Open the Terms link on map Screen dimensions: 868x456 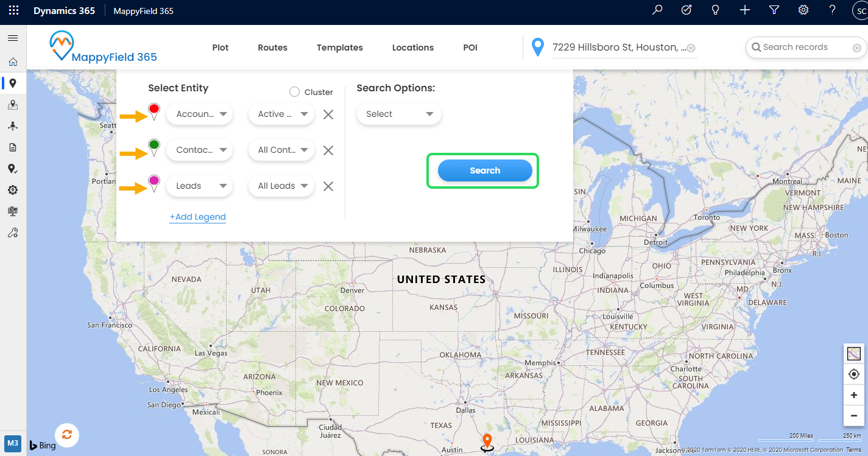pyautogui.click(x=854, y=450)
